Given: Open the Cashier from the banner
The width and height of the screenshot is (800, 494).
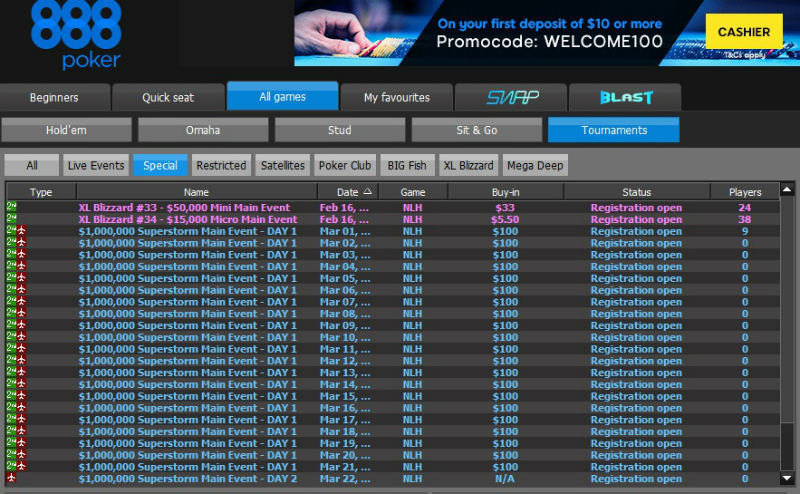Looking at the screenshot, I should pyautogui.click(x=743, y=33).
